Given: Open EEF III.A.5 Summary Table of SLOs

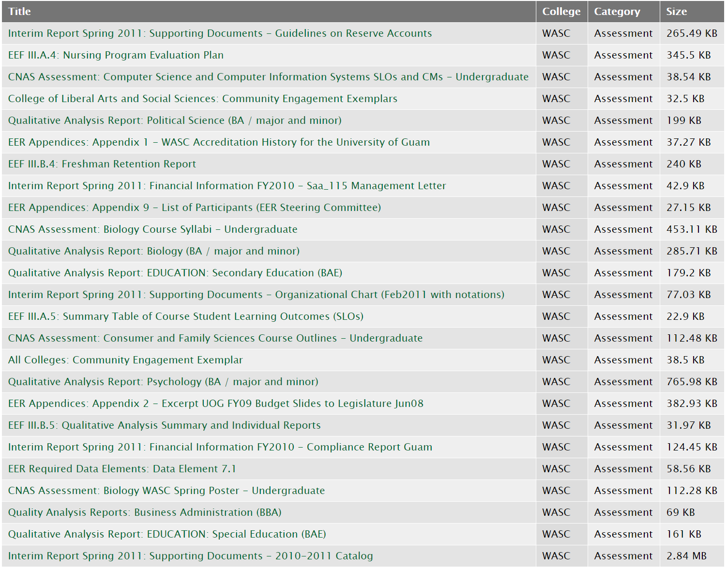Looking at the screenshot, I should click(185, 316).
